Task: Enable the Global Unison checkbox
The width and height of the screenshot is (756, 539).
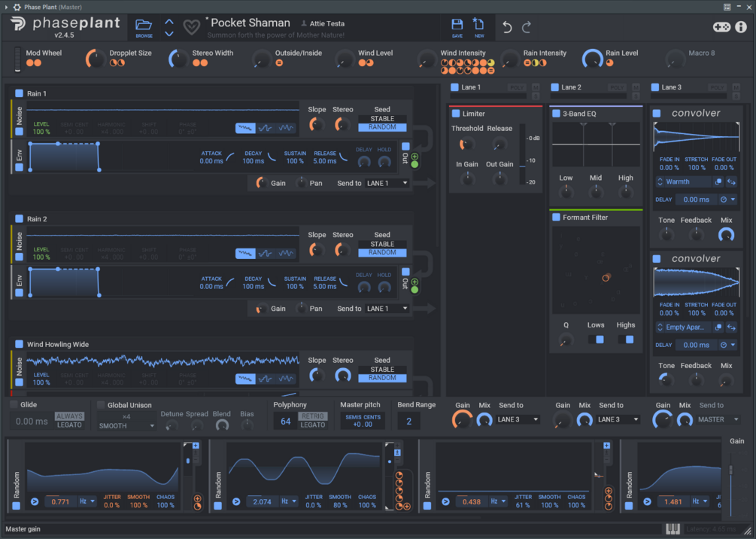Action: pos(101,405)
